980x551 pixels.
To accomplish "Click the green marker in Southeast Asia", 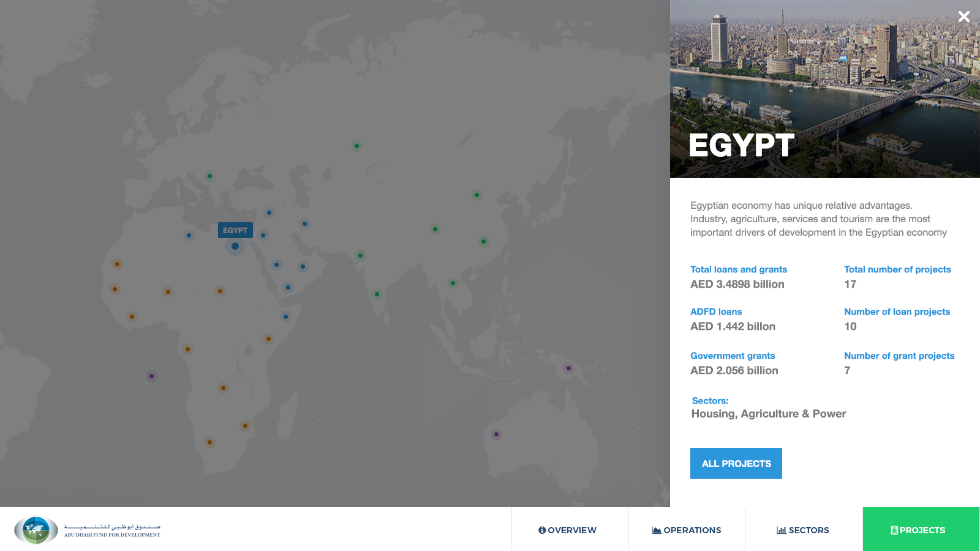I will (x=453, y=283).
